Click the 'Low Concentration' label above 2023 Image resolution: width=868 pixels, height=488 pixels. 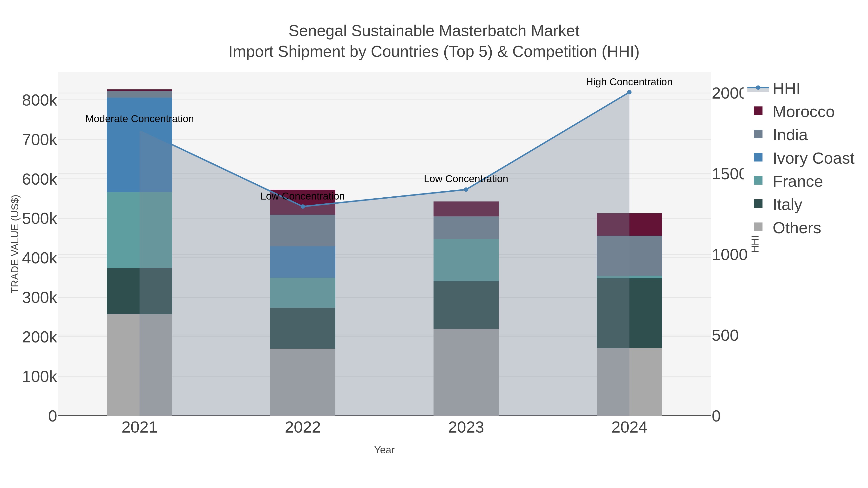[x=466, y=179]
